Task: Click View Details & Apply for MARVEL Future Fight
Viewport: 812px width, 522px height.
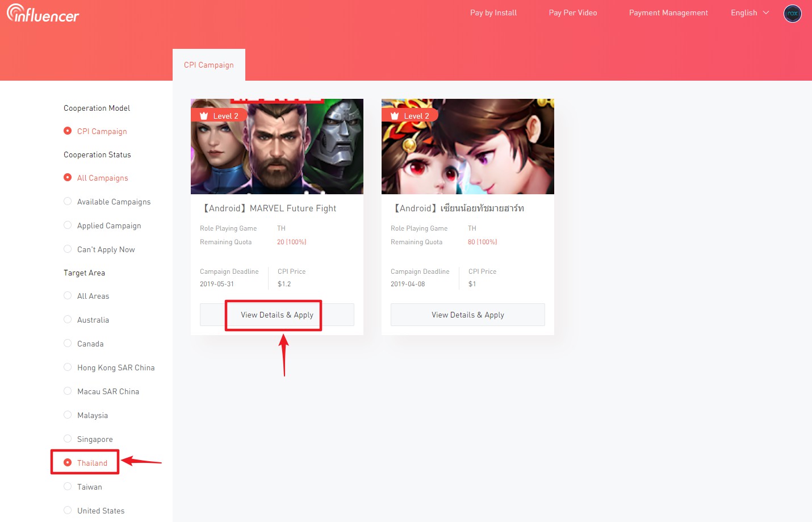Action: 277,315
